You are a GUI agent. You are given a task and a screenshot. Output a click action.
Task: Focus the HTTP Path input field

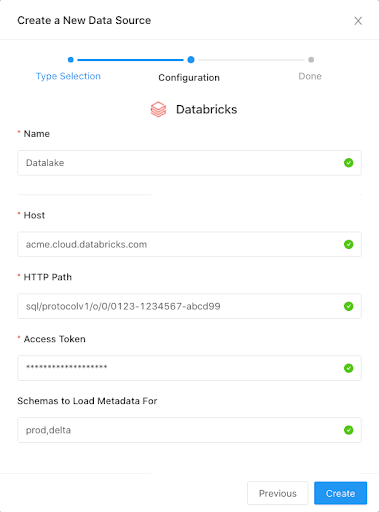tap(189, 306)
